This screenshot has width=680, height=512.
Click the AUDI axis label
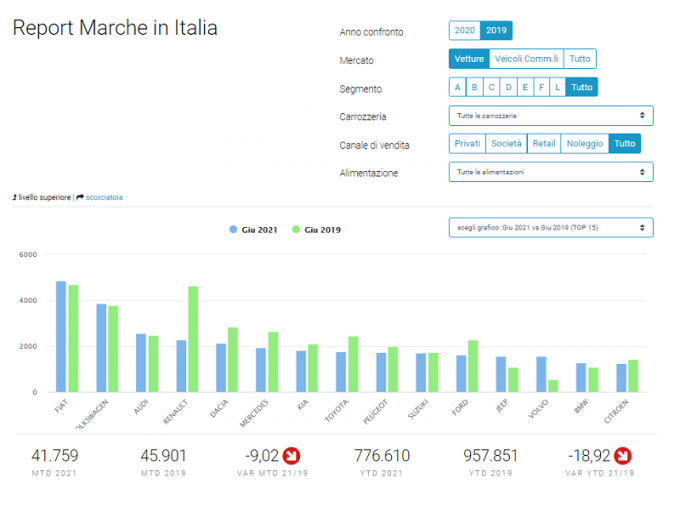(141, 407)
